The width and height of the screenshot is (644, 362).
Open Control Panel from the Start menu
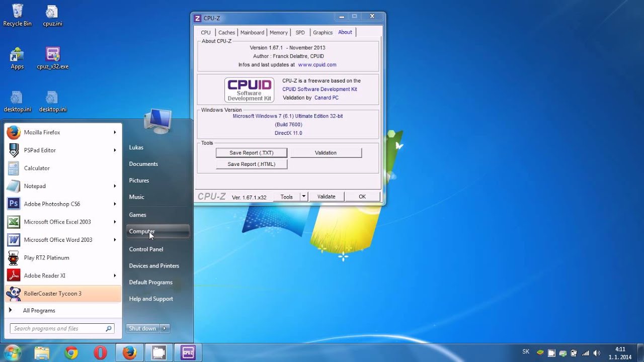coord(157,249)
